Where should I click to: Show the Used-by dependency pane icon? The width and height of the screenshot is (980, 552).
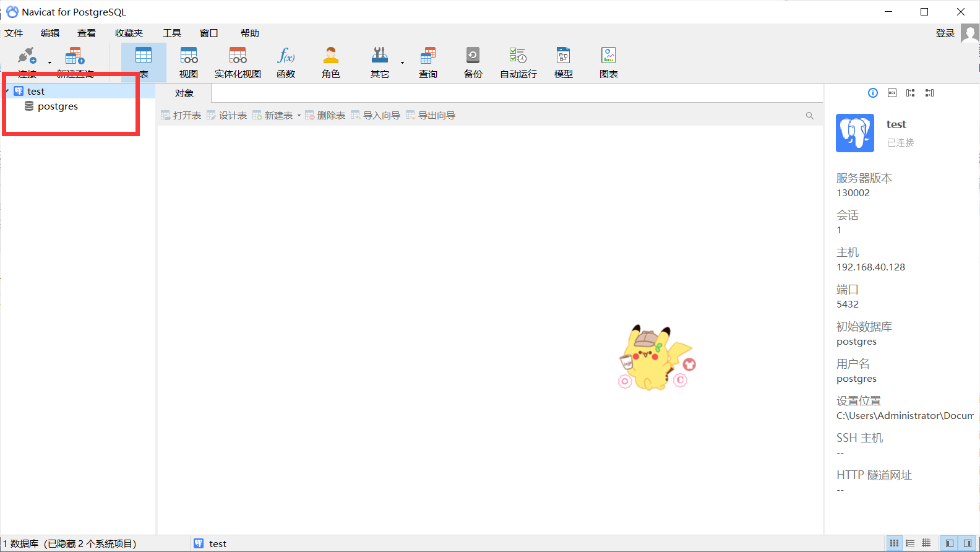click(x=929, y=93)
